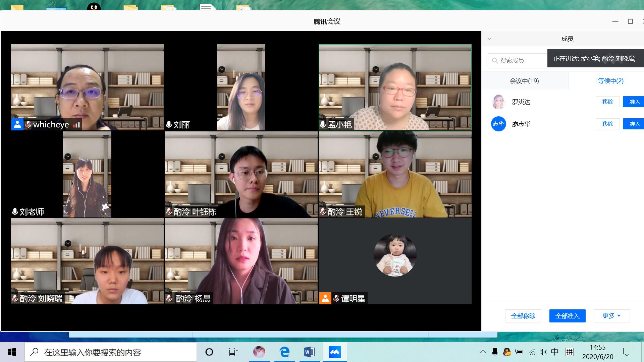This screenshot has width=644, height=362.
Task: Remove 罗炎达 from the waiting room
Action: [607, 102]
